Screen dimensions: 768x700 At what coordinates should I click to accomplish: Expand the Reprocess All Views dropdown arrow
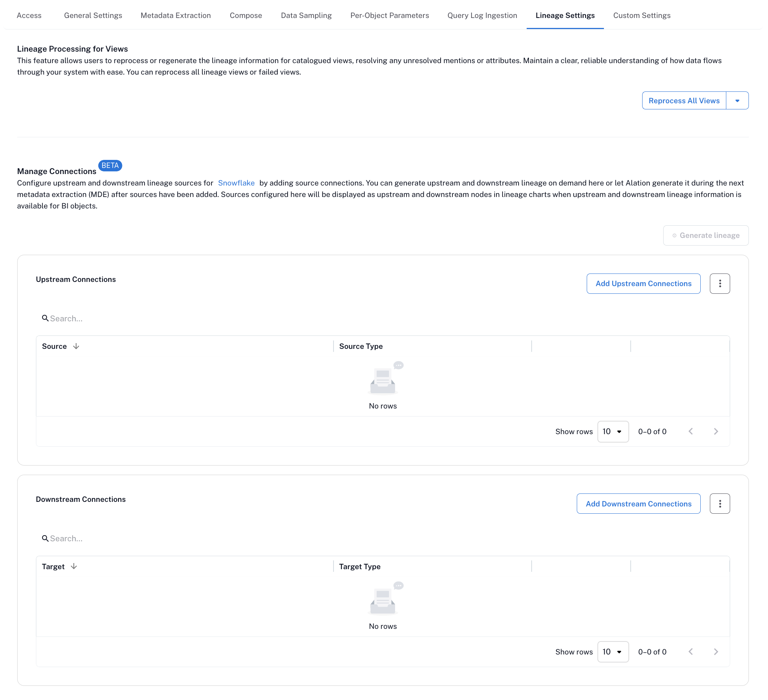click(737, 101)
